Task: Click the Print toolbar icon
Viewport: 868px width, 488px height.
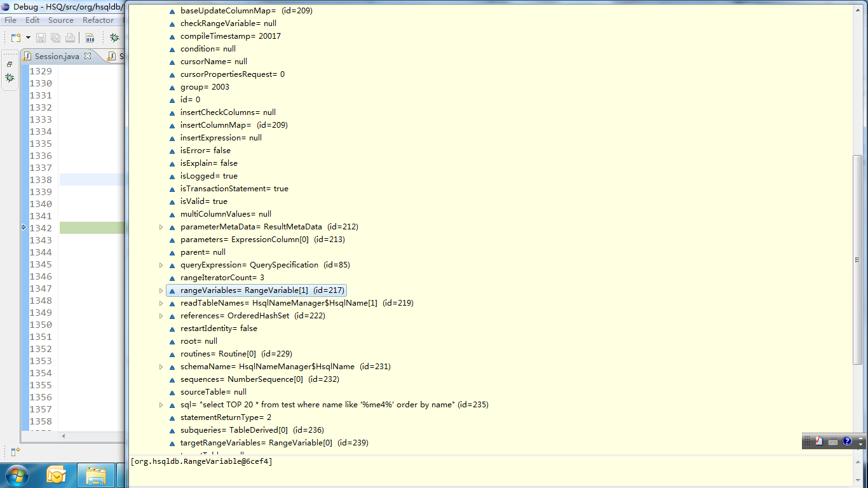Action: click(70, 38)
